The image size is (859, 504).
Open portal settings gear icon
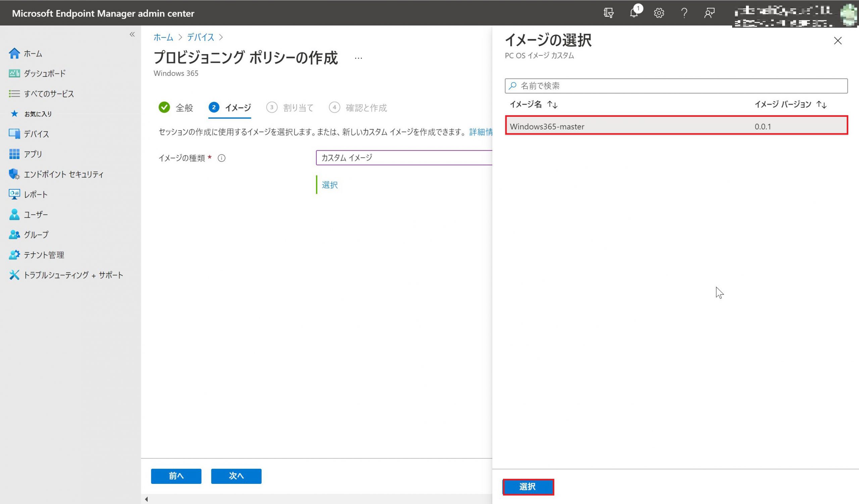(659, 13)
